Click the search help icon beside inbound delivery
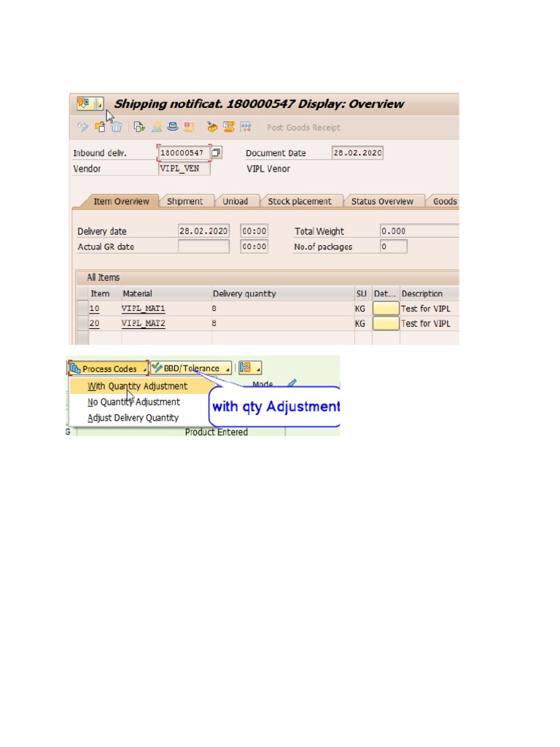The height and width of the screenshot is (747, 560). (216, 152)
